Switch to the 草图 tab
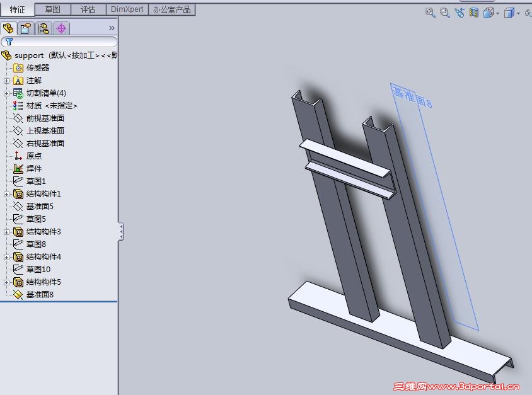Image resolution: width=532 pixels, height=395 pixels. coord(52,9)
